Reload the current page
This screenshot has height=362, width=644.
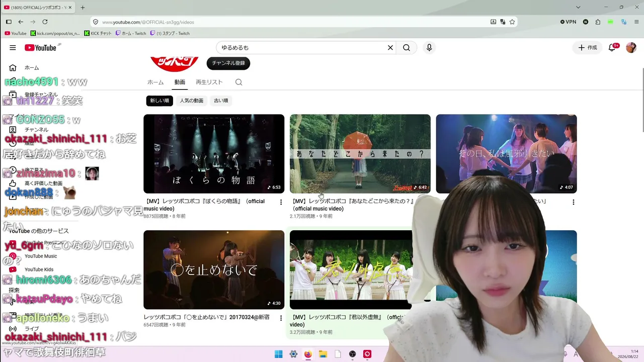pos(45,22)
